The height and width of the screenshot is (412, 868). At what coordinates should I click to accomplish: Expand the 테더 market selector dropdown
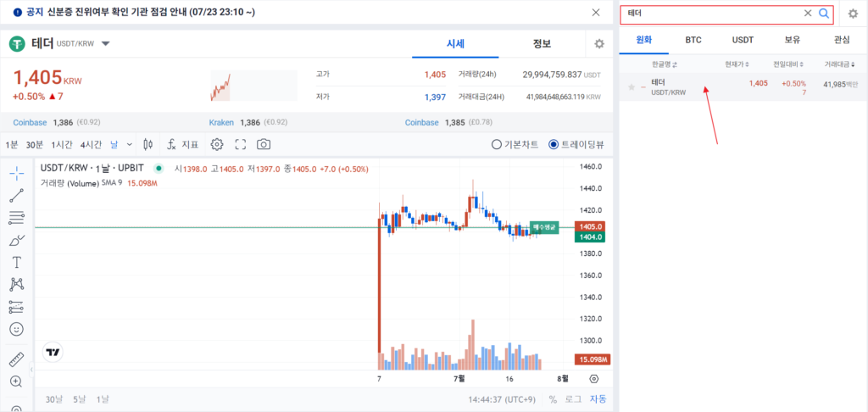point(105,43)
